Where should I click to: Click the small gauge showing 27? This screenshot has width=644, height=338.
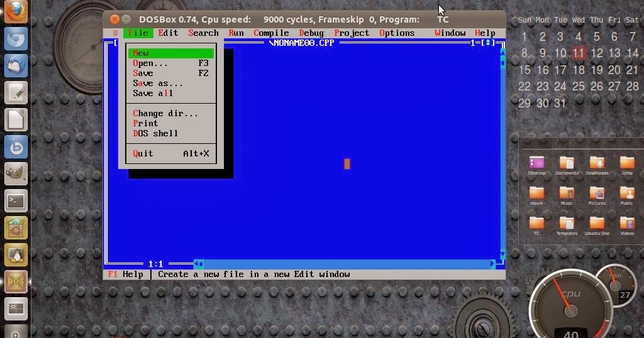coord(616,286)
